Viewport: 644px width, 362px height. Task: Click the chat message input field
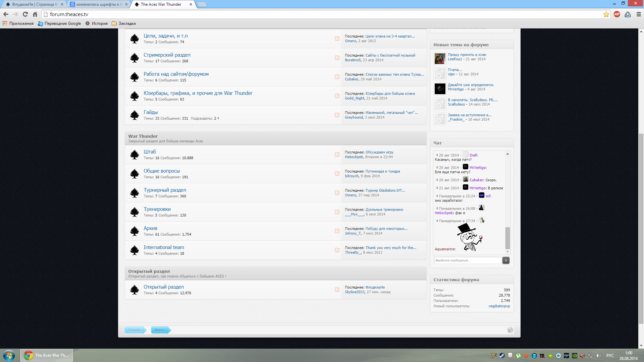coord(468,260)
